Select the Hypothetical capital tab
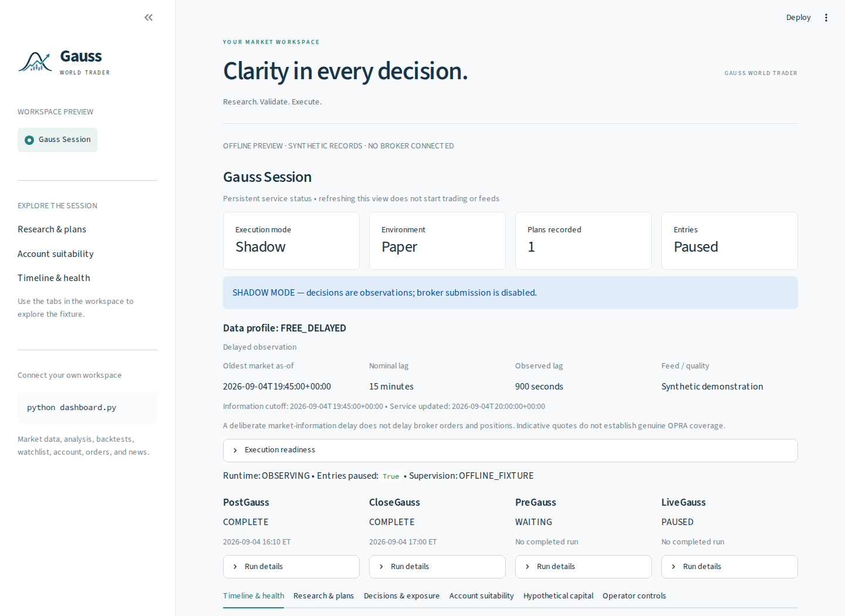 click(x=558, y=596)
